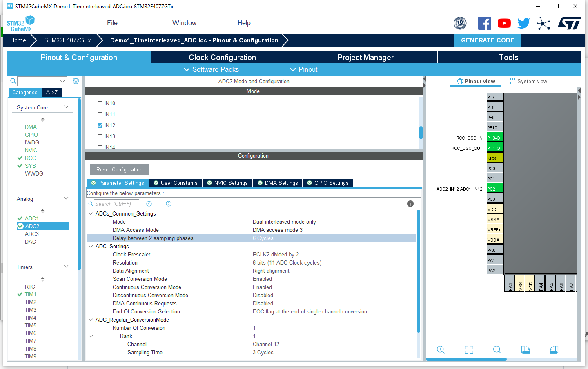Viewport: 588px width, 369px height.
Task: Click the parameter search field
Action: (116, 204)
